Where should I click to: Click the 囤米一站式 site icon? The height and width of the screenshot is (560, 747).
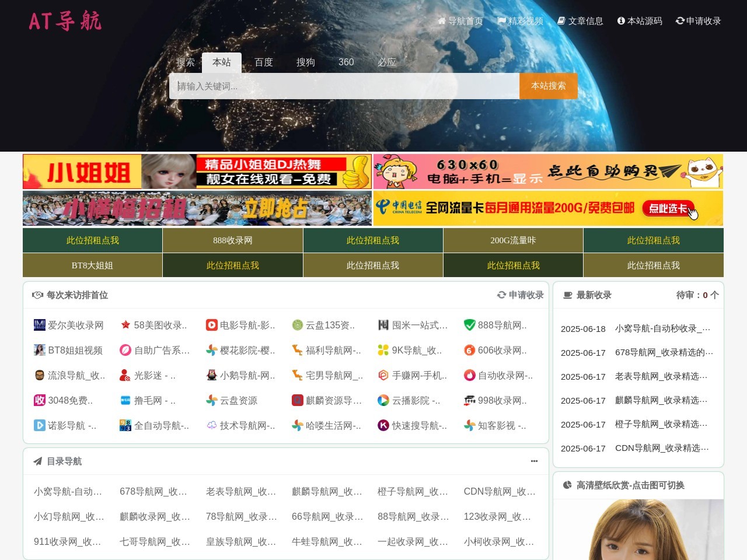pos(383,325)
